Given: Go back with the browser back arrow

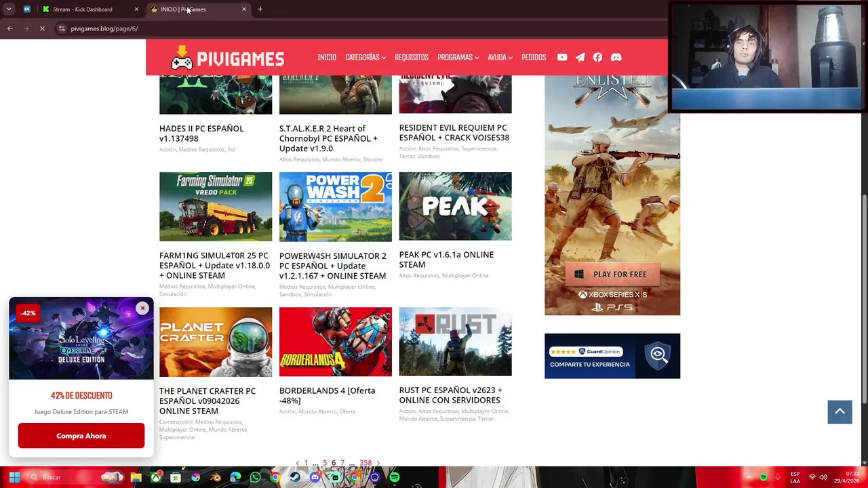Looking at the screenshot, I should [10, 28].
